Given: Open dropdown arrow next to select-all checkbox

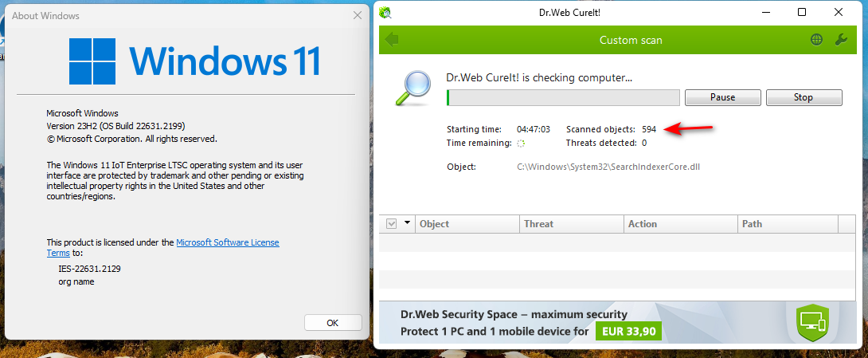Looking at the screenshot, I should (x=408, y=222).
